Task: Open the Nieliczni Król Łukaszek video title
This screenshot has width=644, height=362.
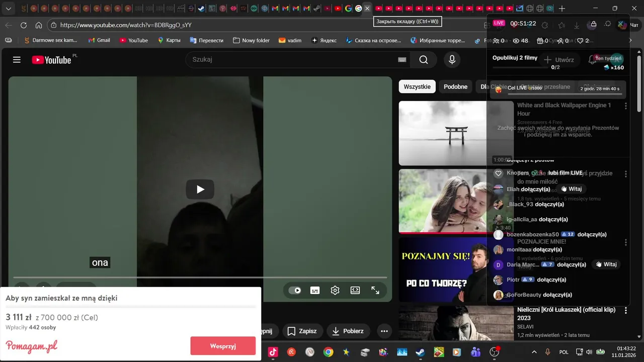Action: pos(566,314)
